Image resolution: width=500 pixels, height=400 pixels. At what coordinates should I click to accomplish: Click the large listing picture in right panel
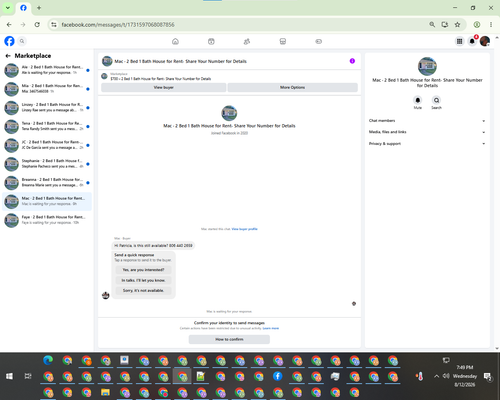[x=427, y=66]
